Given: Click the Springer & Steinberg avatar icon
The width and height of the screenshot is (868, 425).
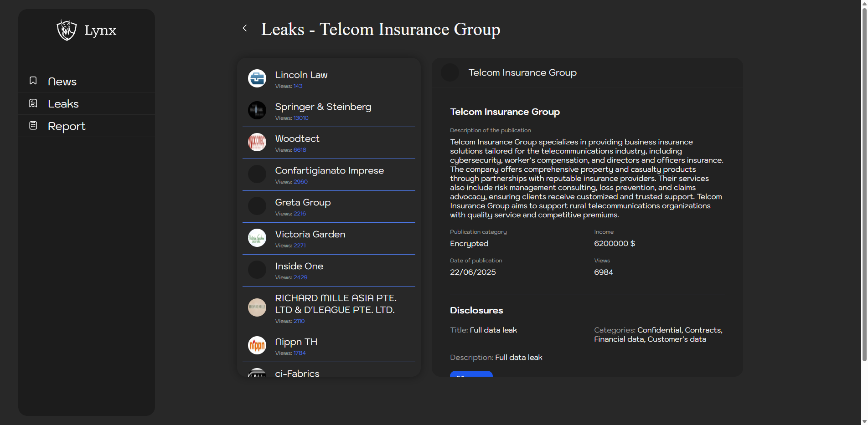Looking at the screenshot, I should pyautogui.click(x=257, y=110).
